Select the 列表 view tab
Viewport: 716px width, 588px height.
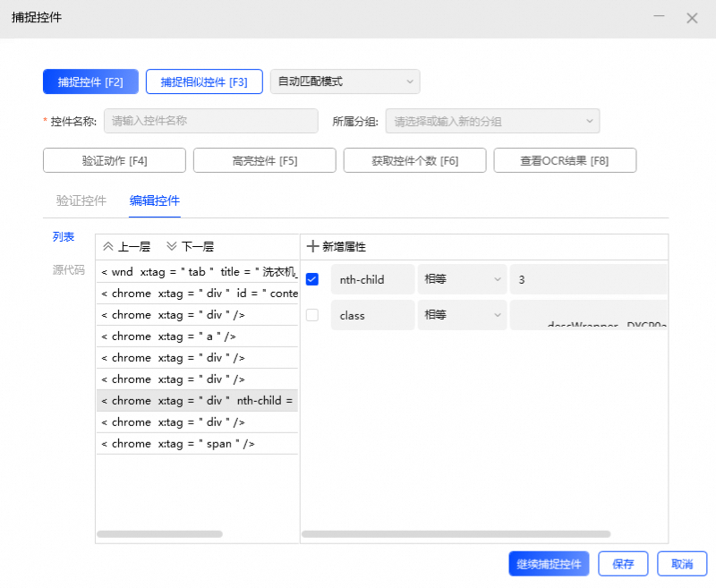64,237
